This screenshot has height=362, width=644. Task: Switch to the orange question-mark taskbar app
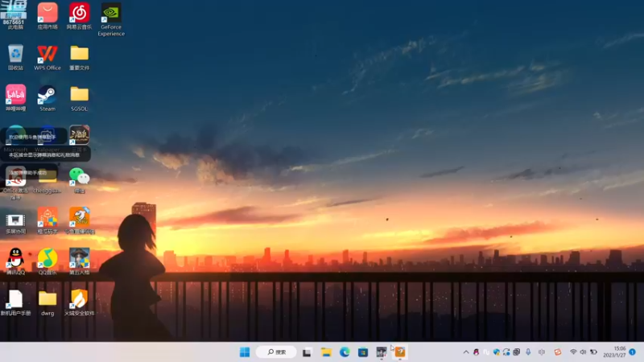point(400,352)
